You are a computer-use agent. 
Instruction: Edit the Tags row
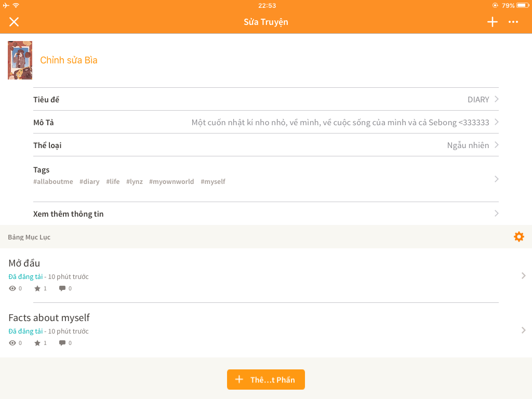[496, 179]
